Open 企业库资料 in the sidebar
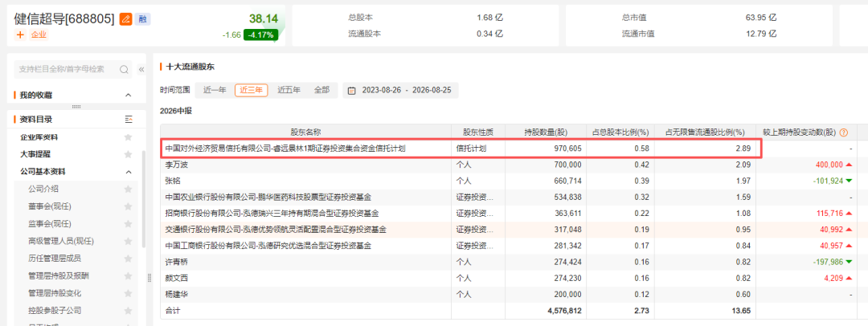Screen dimensions: 868x326 [39, 137]
